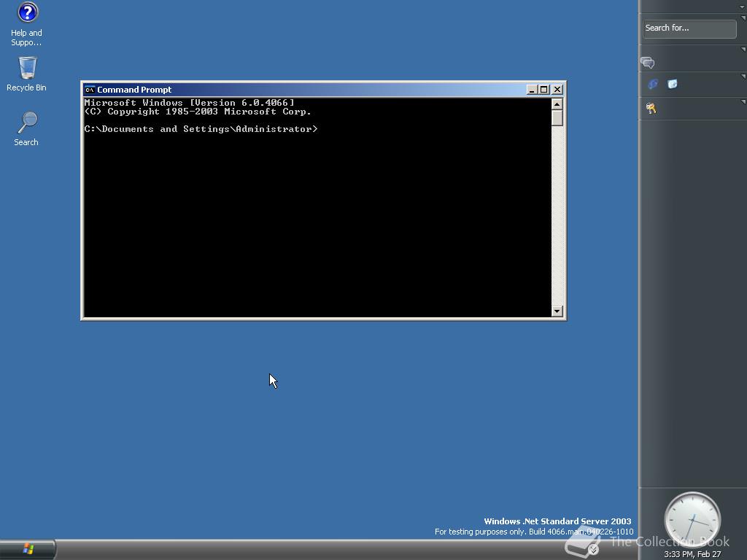
Task: Click the analog clock in the sidebar
Action: tap(692, 520)
